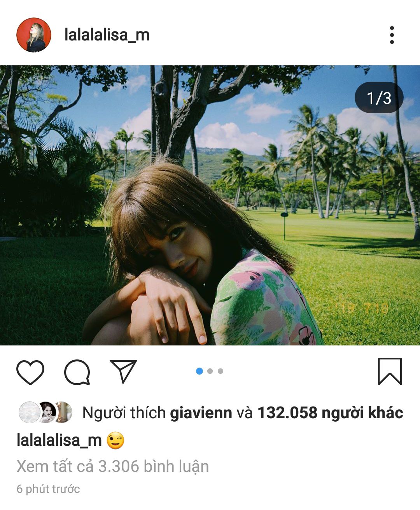Open 'Xem tất cả 3.306 bình luận'
Viewport: 420px width, 510px height.
(113, 466)
